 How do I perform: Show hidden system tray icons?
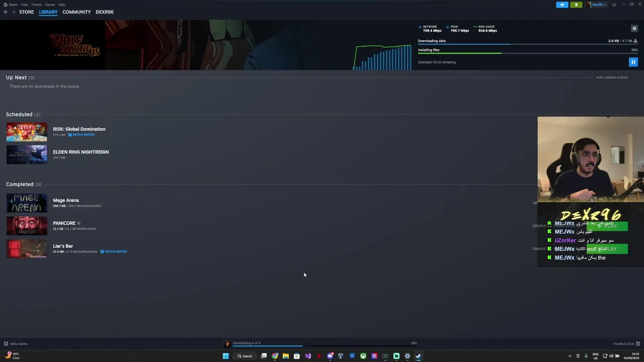[x=570, y=356]
